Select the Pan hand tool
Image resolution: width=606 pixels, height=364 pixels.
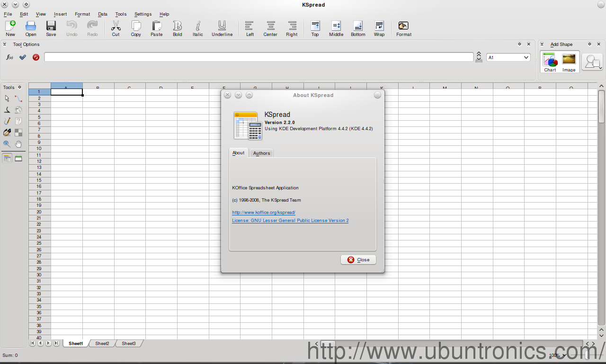point(18,144)
